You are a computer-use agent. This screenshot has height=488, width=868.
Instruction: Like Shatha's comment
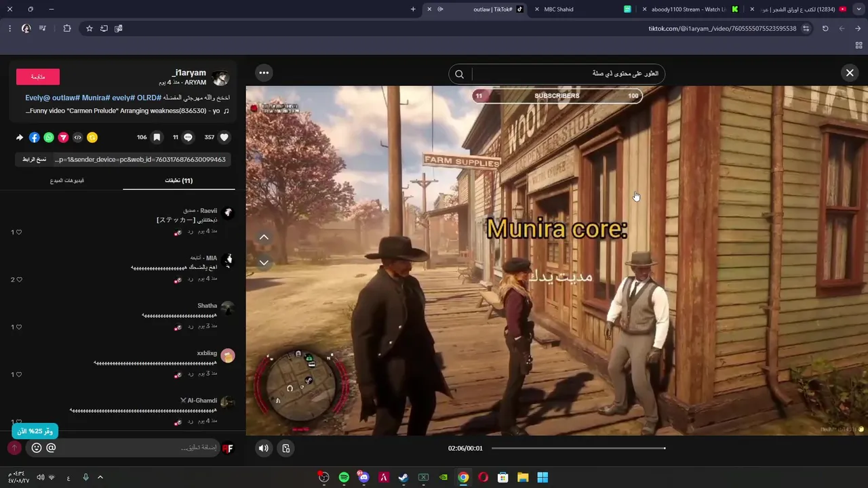[x=18, y=327]
